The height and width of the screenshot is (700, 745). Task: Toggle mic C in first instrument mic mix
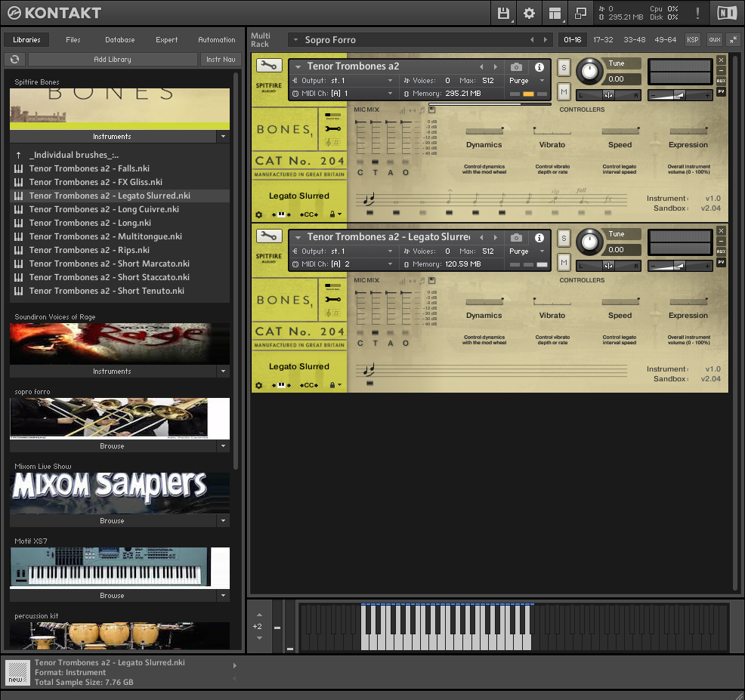coord(360,162)
